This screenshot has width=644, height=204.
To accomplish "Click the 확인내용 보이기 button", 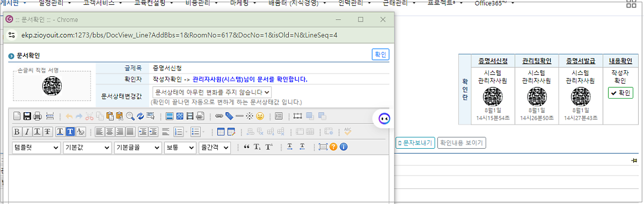I will 462,143.
